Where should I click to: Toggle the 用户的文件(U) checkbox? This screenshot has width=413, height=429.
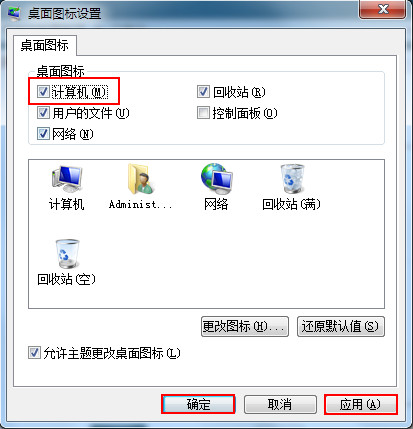(43, 113)
